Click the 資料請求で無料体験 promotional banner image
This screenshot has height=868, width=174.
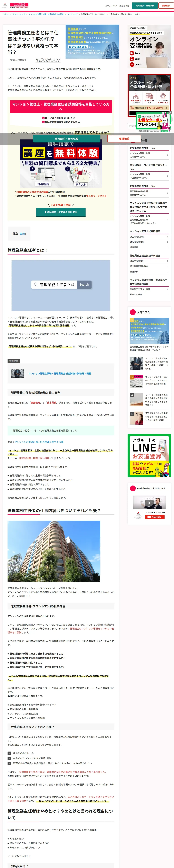tap(61, 163)
